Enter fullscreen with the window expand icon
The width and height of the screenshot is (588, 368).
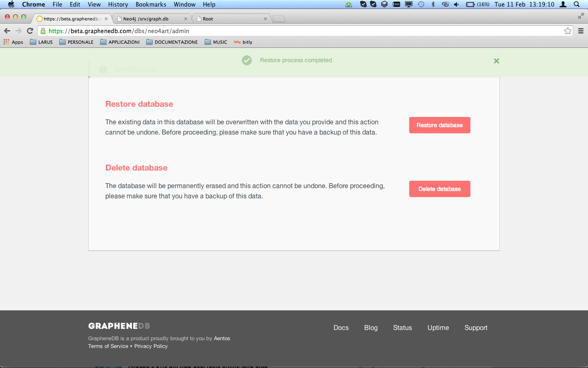click(581, 16)
